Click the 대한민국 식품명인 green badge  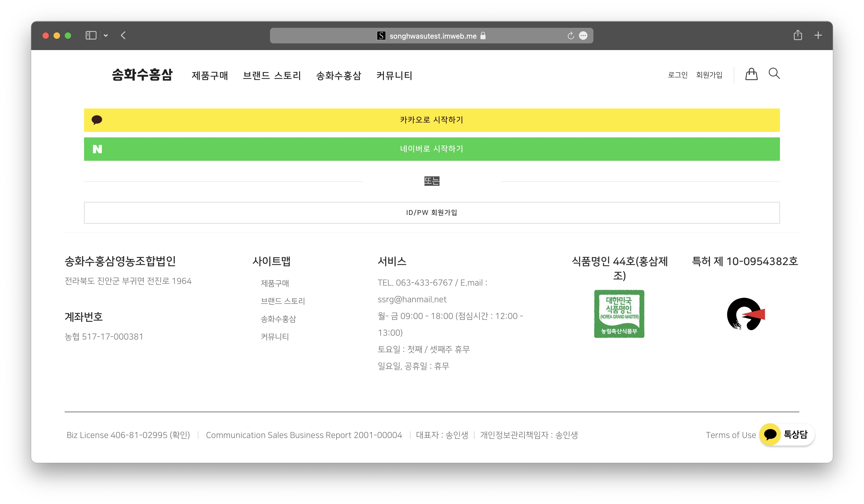(619, 314)
